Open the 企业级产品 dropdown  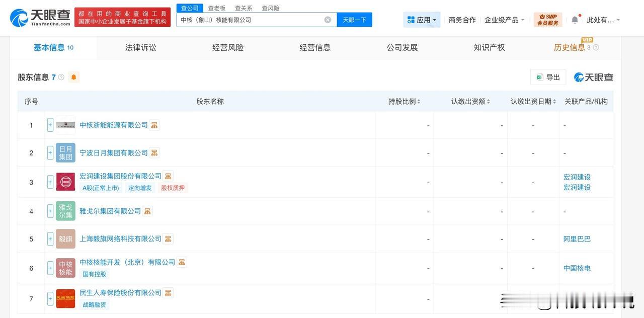click(x=504, y=20)
